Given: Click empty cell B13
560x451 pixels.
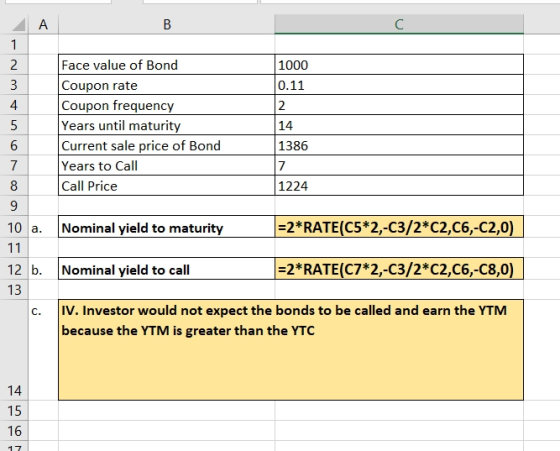Looking at the screenshot, I should tap(167, 290).
